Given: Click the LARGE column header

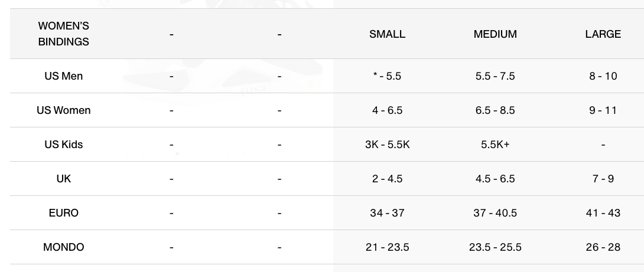Looking at the screenshot, I should pyautogui.click(x=603, y=34).
